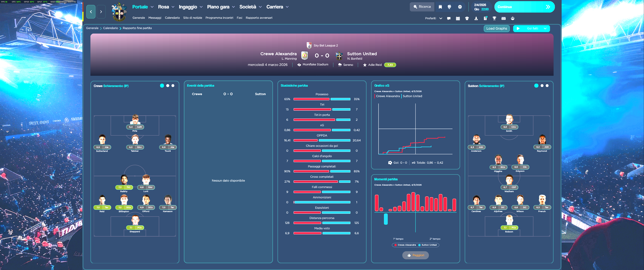Open manager L. Manning link
Screen dimensions: 644x270
[x=289, y=59]
